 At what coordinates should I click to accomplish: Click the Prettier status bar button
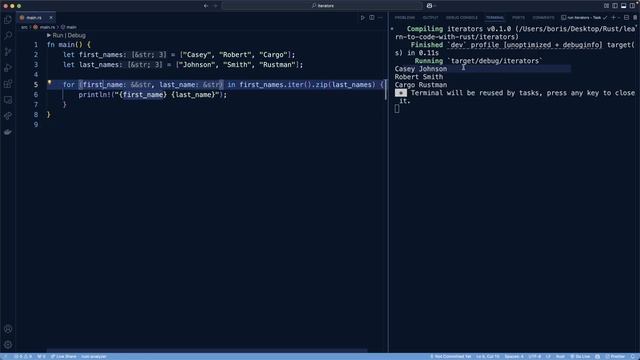pos(615,356)
